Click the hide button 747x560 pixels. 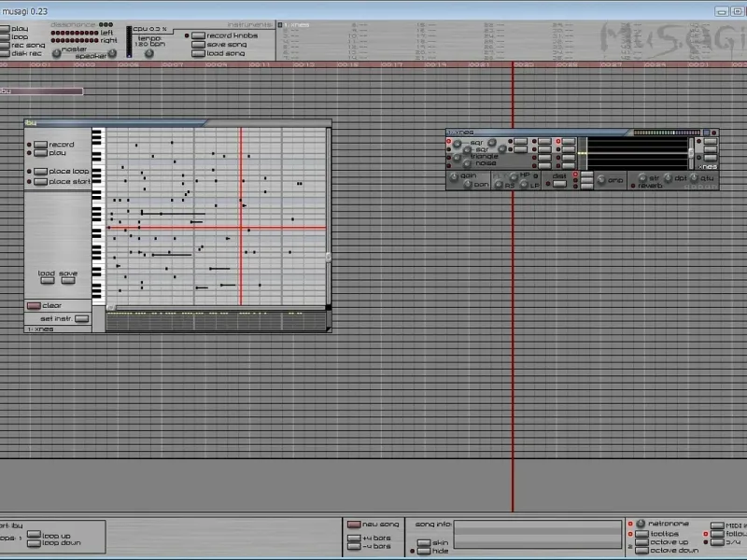[424, 552]
